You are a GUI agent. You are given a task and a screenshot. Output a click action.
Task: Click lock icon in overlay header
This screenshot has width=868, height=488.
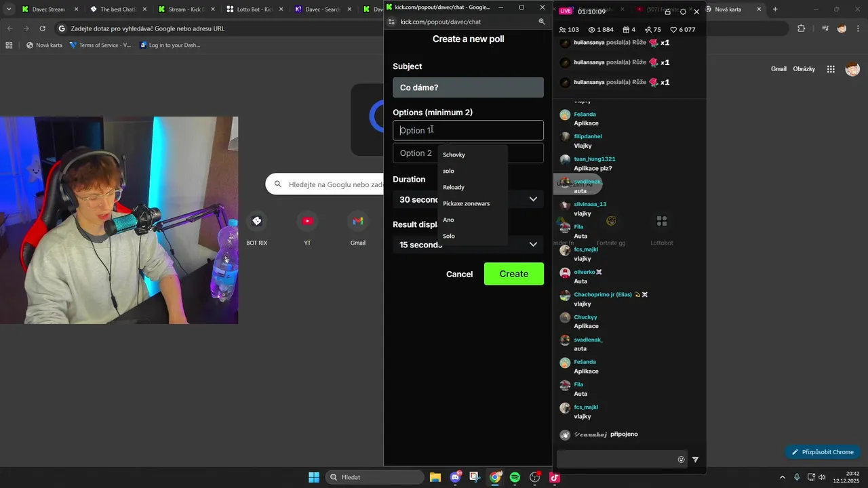pyautogui.click(x=668, y=12)
